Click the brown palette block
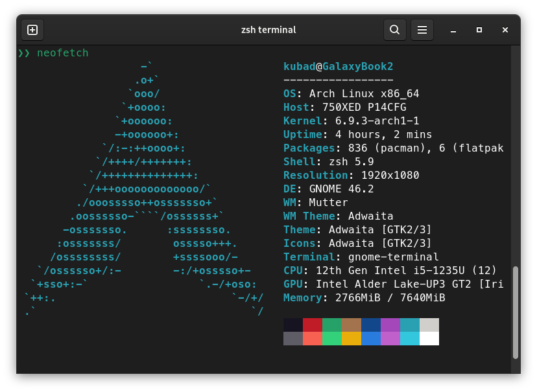Screen dimensions: 537x392 (352, 325)
